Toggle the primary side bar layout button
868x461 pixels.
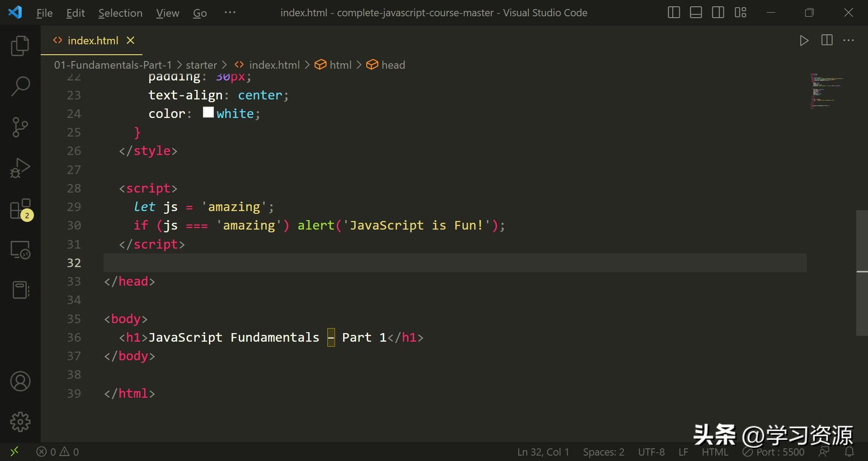[674, 13]
